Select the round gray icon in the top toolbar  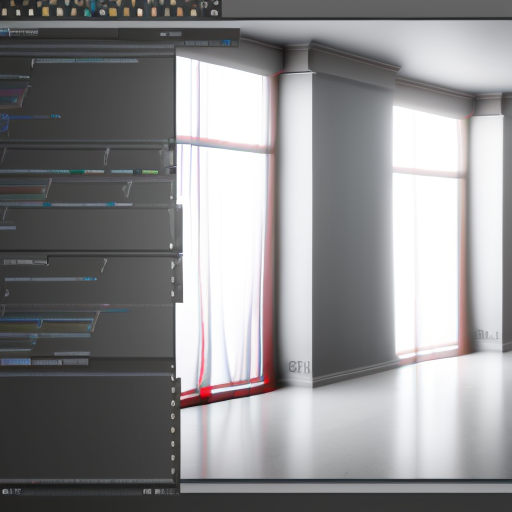102,12
